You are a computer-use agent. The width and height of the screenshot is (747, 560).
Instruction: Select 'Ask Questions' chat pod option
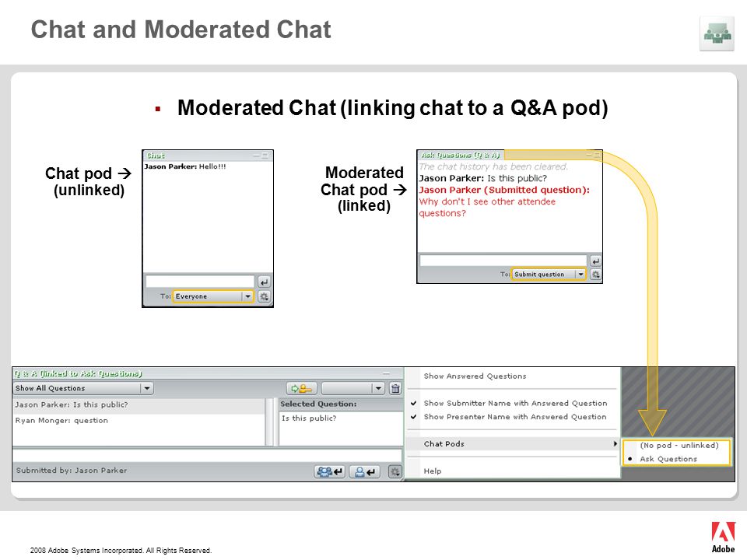click(668, 459)
